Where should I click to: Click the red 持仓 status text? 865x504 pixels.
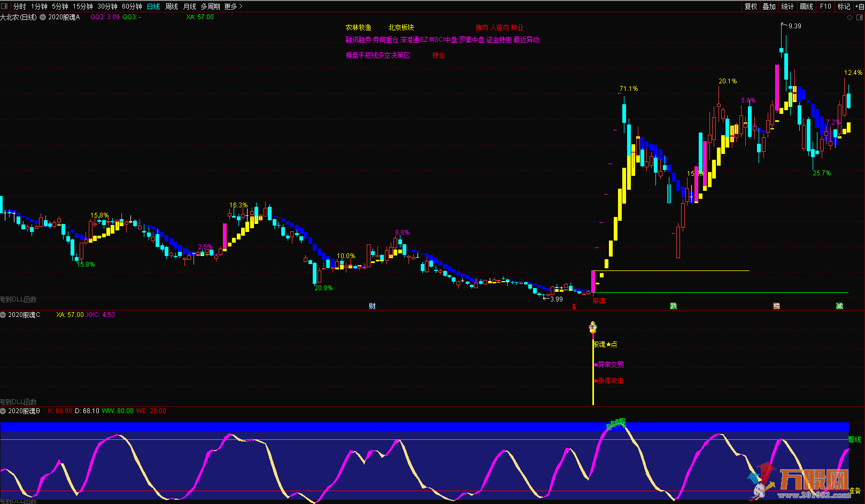[x=438, y=55]
